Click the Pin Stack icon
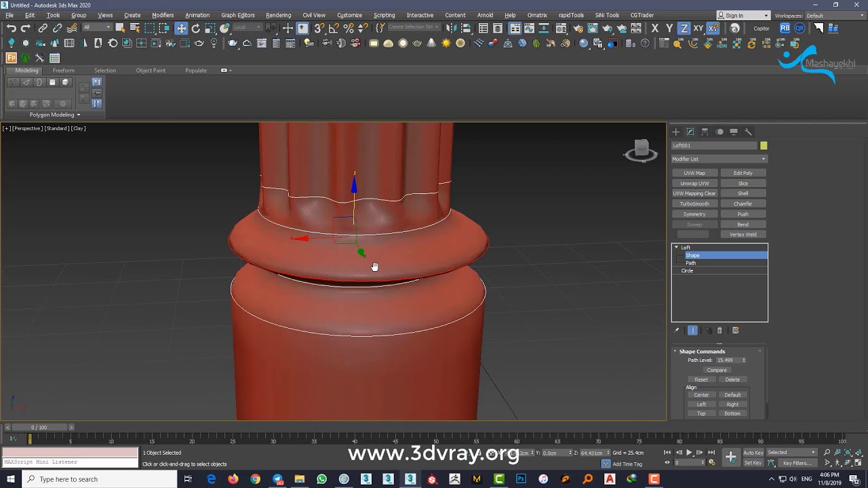868x488 pixels. click(x=677, y=330)
